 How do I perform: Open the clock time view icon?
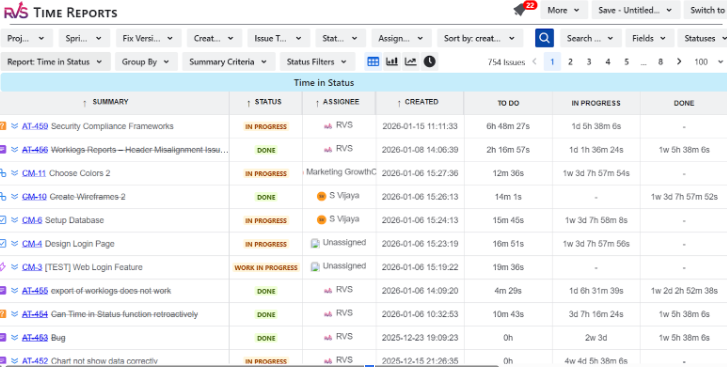pos(430,62)
